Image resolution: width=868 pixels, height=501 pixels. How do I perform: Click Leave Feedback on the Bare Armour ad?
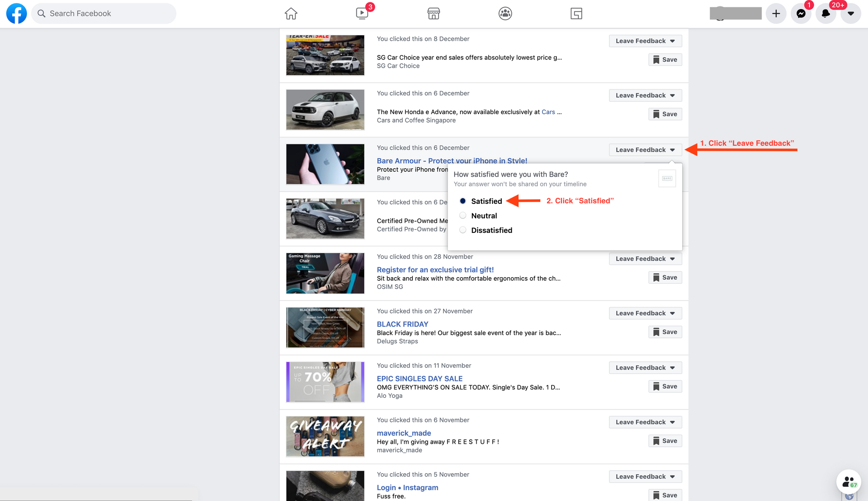pos(645,150)
